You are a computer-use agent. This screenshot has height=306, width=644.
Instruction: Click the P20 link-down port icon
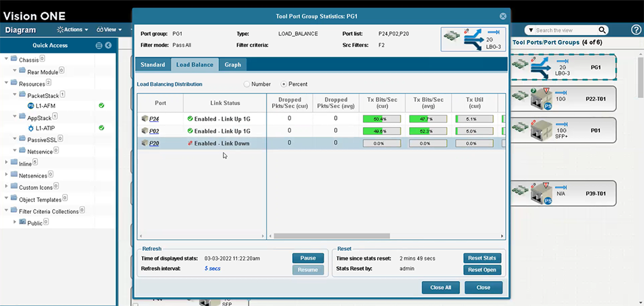click(x=145, y=143)
